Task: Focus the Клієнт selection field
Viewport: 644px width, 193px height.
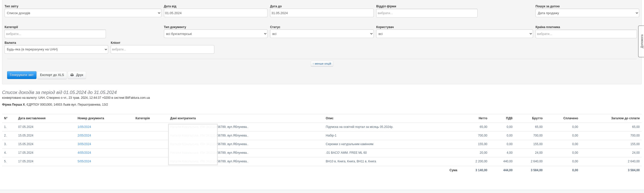Action: [162, 49]
